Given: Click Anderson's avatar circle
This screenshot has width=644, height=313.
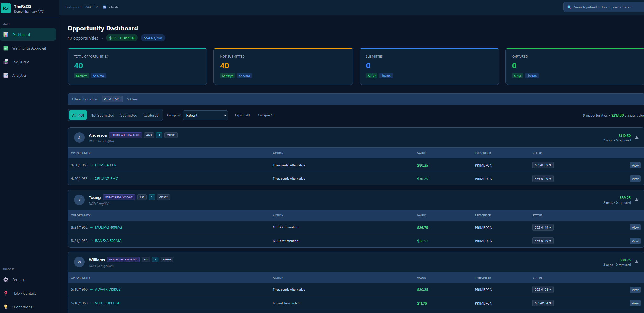Looking at the screenshot, I should (79, 138).
